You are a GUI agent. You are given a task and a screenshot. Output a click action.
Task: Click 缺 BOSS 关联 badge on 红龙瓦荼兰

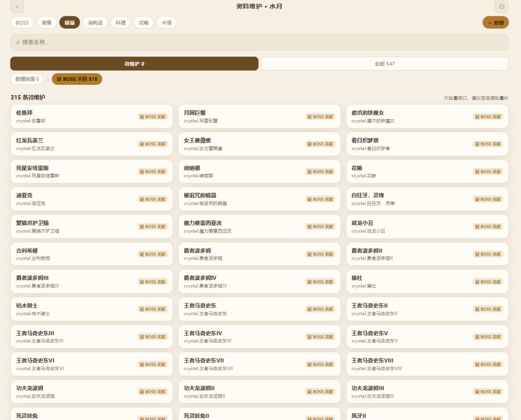(x=152, y=144)
